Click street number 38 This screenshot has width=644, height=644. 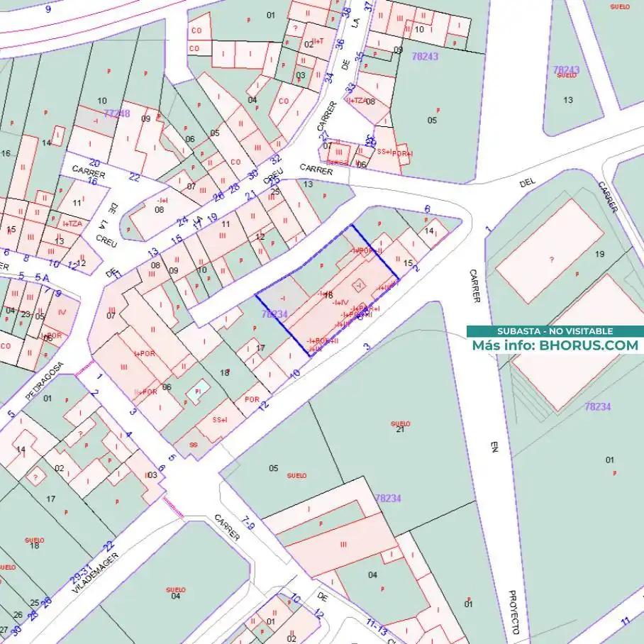click(x=347, y=13)
